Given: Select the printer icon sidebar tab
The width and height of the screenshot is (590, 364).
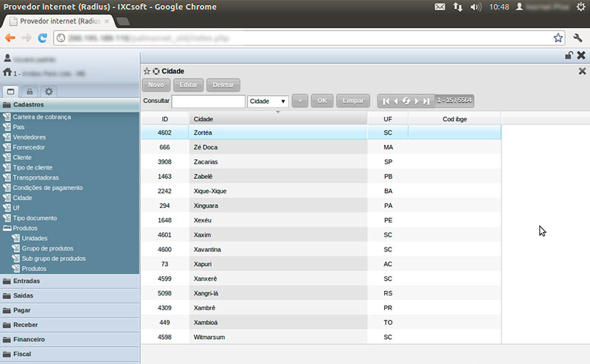Looking at the screenshot, I should (29, 91).
